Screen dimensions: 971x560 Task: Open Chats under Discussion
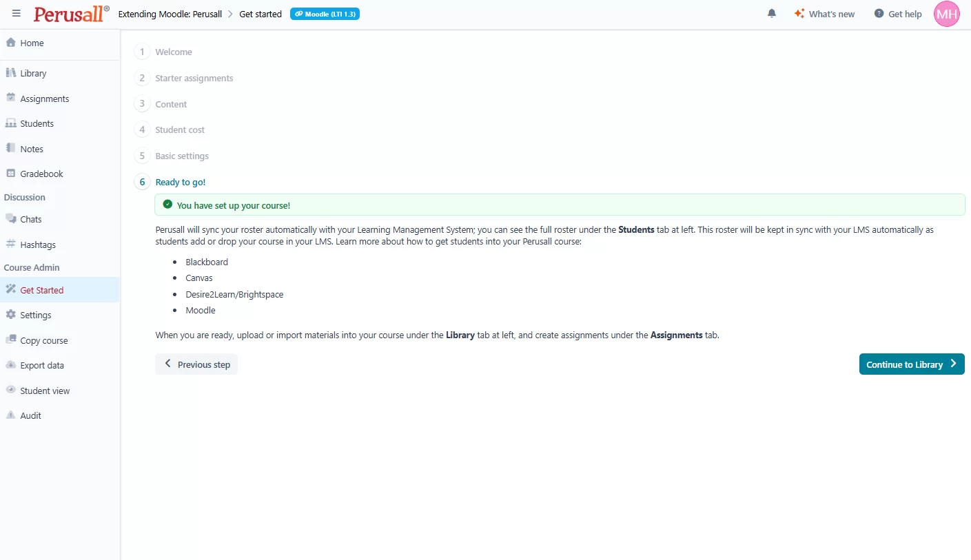click(31, 219)
